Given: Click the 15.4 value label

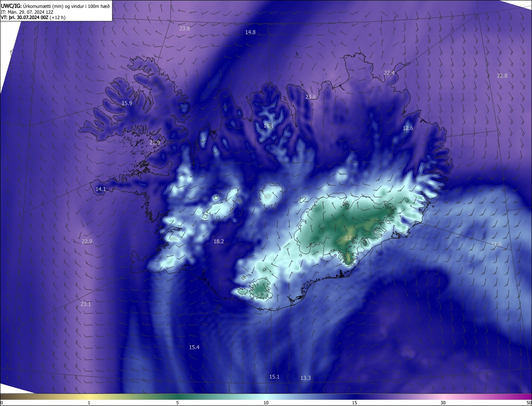Looking at the screenshot, I should click(194, 347).
